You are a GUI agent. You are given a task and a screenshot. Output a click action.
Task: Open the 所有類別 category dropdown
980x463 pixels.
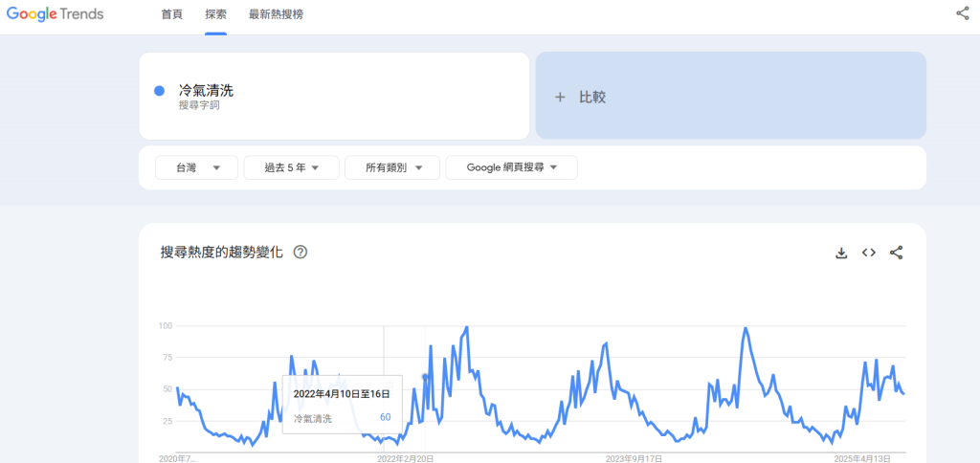(x=392, y=167)
